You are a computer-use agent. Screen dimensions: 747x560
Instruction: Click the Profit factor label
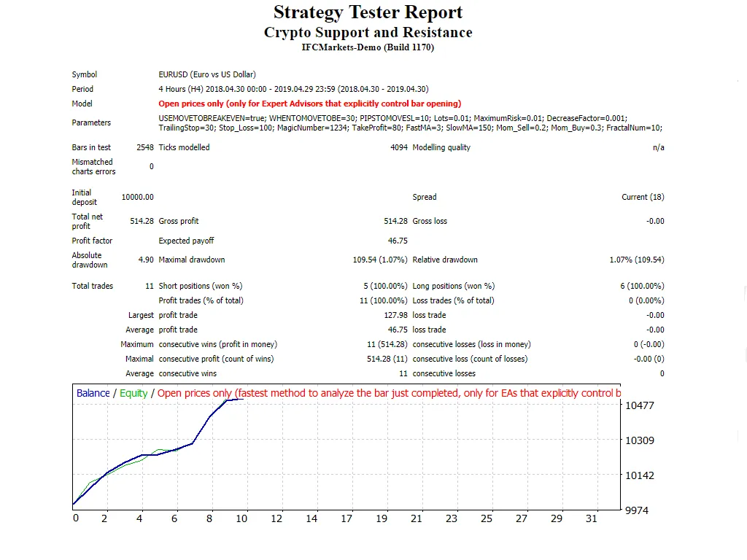92,241
